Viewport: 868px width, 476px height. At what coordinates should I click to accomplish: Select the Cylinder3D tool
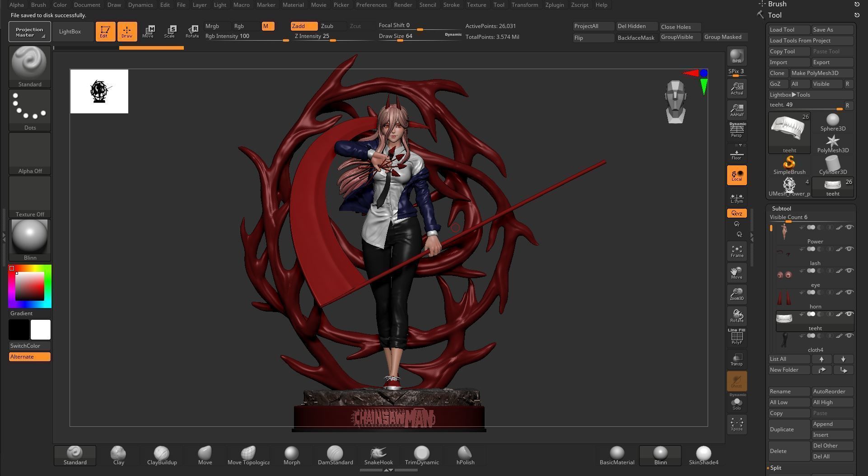[x=833, y=166]
